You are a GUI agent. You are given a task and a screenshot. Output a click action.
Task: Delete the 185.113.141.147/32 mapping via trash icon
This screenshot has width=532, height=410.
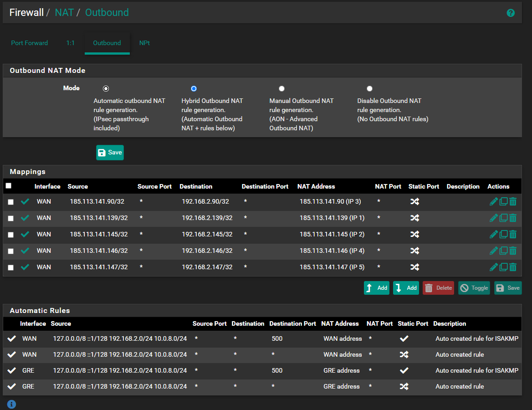(513, 267)
